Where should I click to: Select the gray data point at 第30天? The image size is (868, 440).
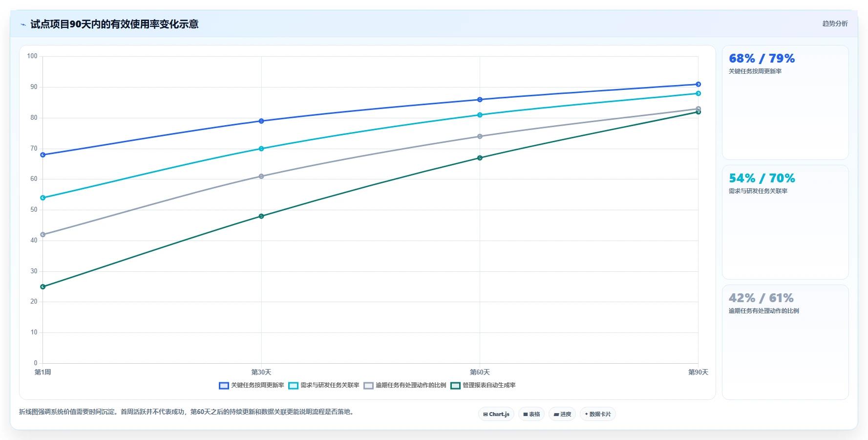click(261, 176)
